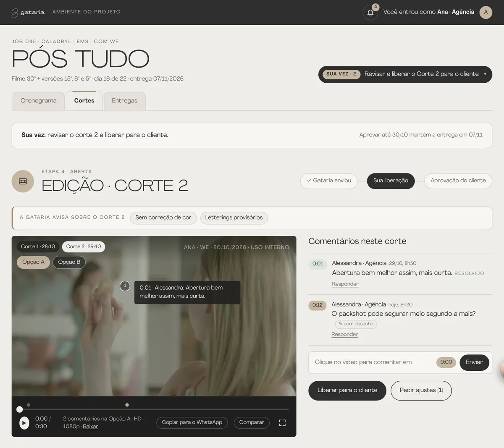
Task: Switch to Opção B
Action: [69, 262]
